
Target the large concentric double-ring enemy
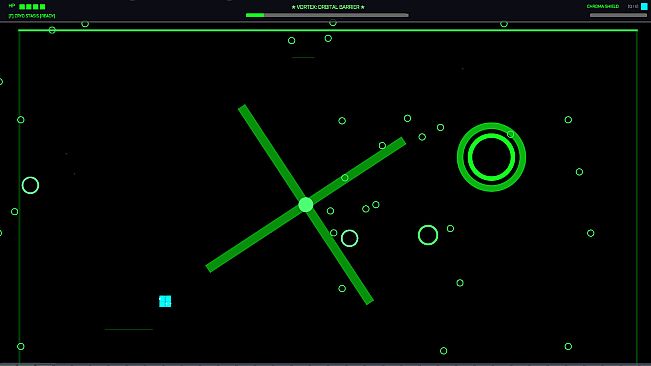[x=491, y=157]
